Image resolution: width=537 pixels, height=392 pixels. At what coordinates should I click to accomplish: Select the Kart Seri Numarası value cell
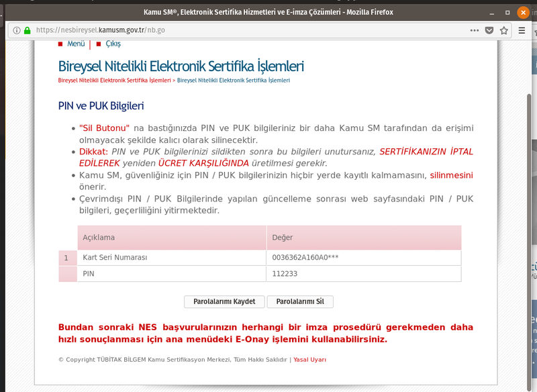point(363,258)
